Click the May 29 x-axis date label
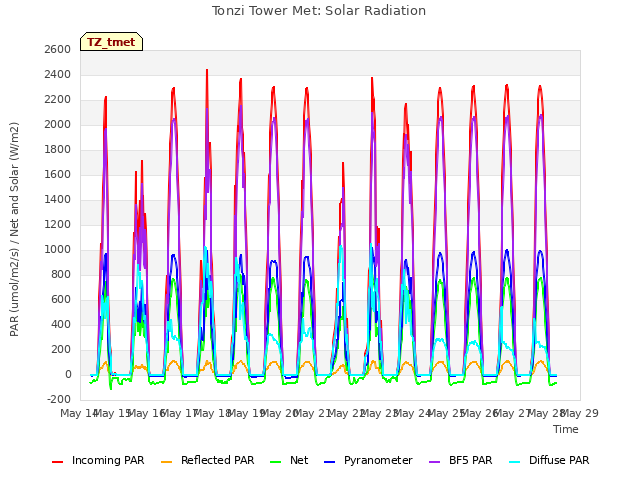Image resolution: width=640 pixels, height=480 pixels. click(x=580, y=413)
